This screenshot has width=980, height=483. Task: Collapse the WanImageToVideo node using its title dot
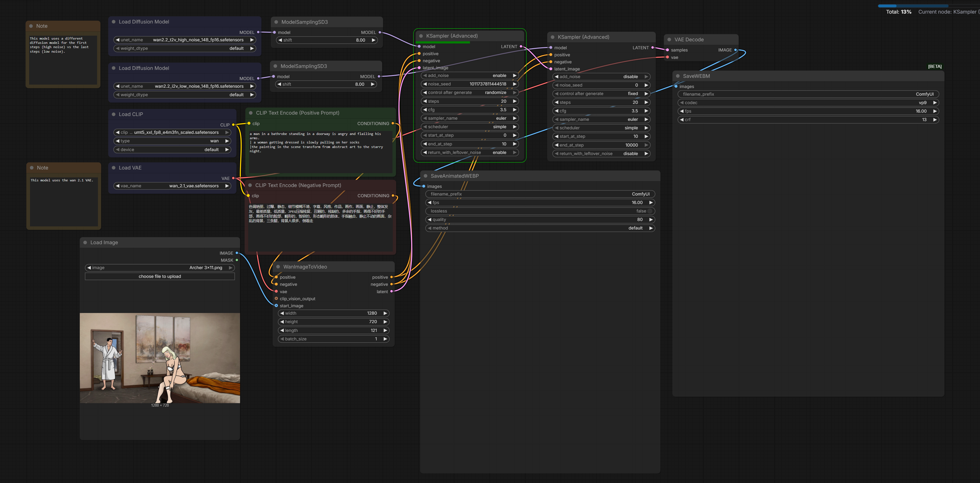coord(278,267)
